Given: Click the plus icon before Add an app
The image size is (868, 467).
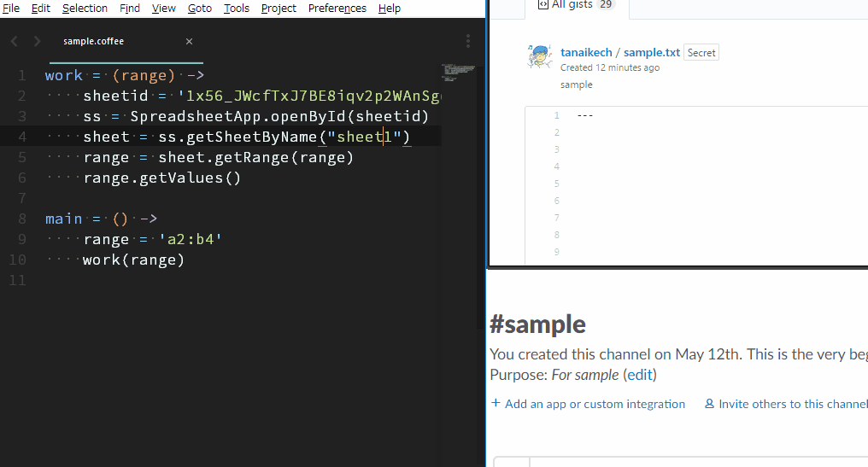Looking at the screenshot, I should (x=496, y=403).
